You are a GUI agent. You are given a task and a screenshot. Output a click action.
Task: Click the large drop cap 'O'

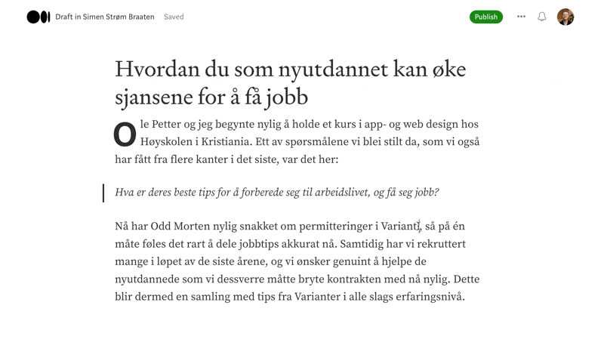pos(125,134)
